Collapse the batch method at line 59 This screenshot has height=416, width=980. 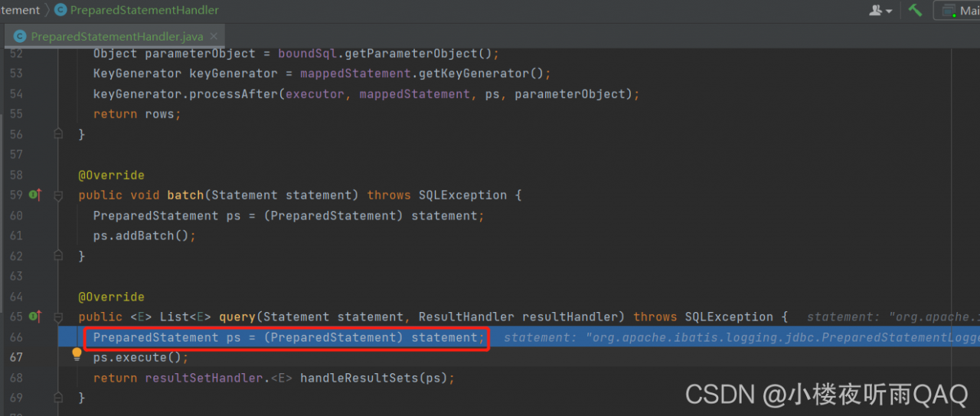pos(58,196)
